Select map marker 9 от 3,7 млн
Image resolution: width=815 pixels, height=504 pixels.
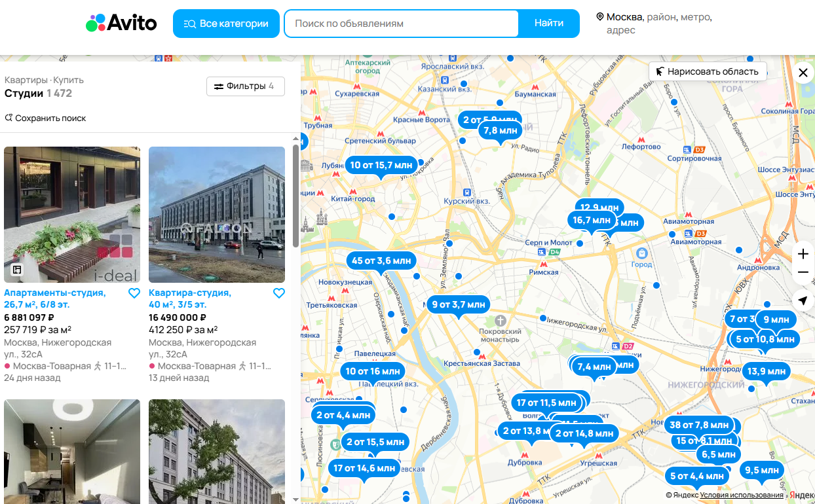point(459,304)
